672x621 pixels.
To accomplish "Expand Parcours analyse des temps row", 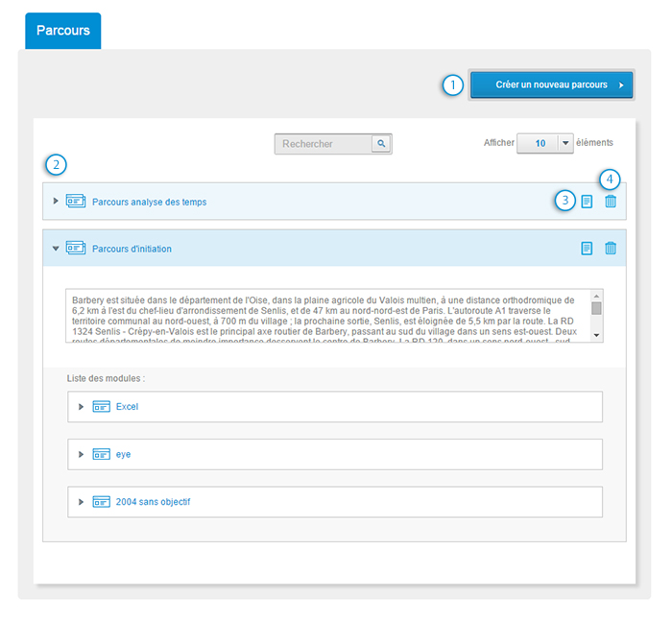I will 56,201.
